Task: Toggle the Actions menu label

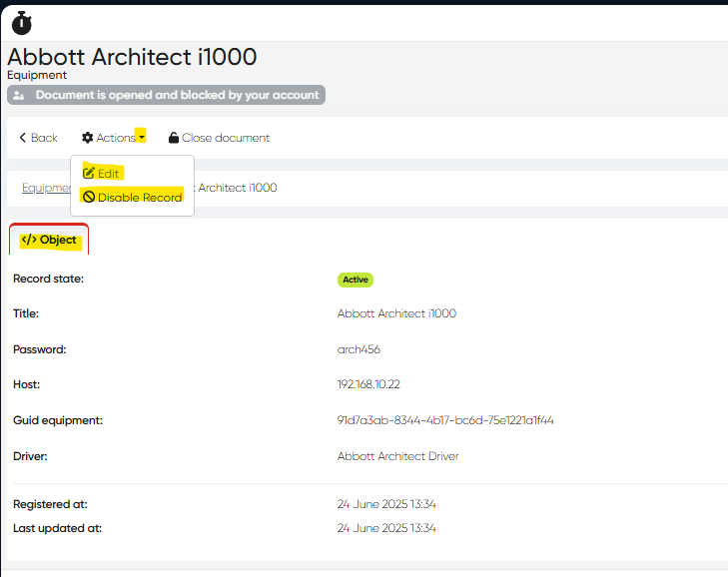Action: [116, 138]
